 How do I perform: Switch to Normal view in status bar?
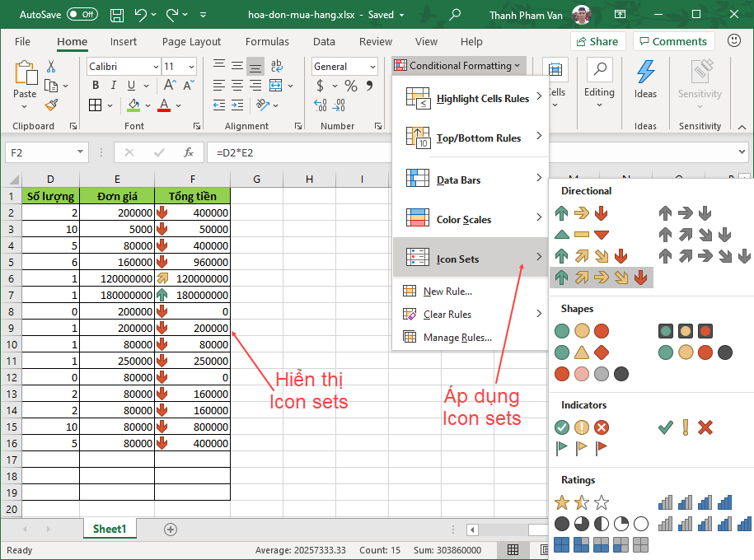513,550
